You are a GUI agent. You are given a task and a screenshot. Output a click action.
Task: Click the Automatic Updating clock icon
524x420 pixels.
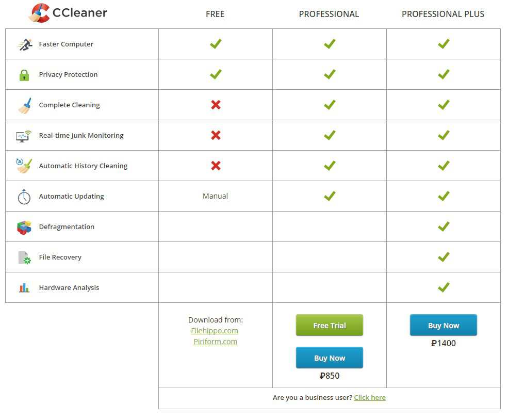(24, 197)
